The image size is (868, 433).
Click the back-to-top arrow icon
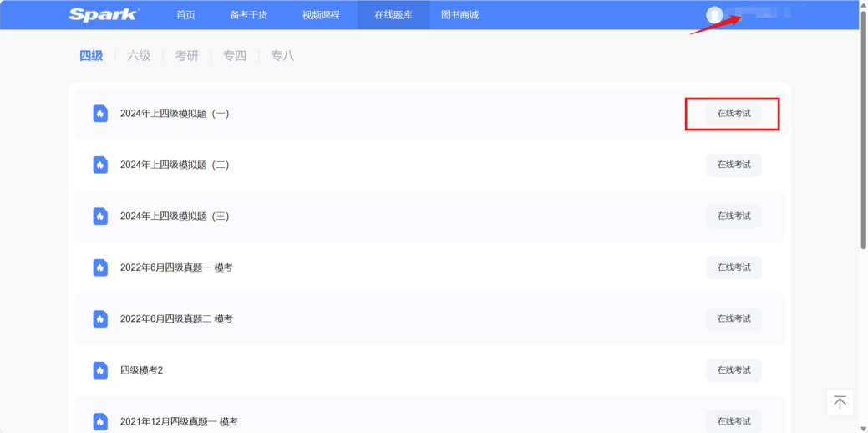click(x=840, y=402)
